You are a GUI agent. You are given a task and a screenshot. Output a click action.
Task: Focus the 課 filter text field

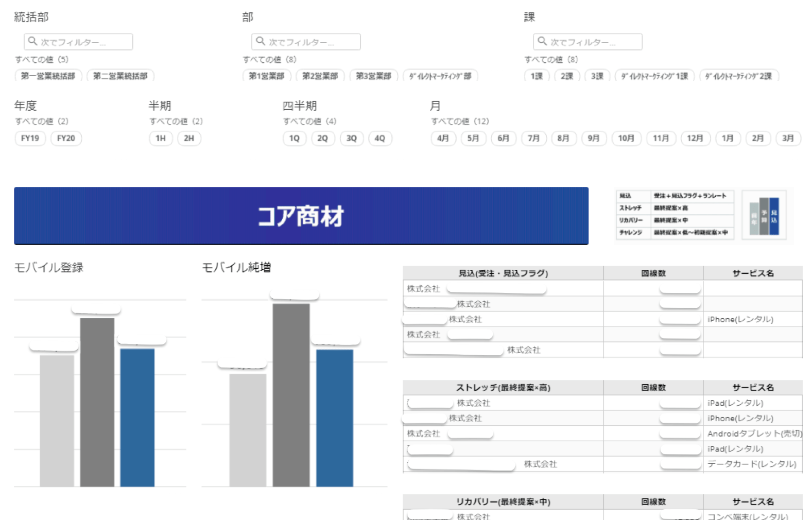pos(588,42)
